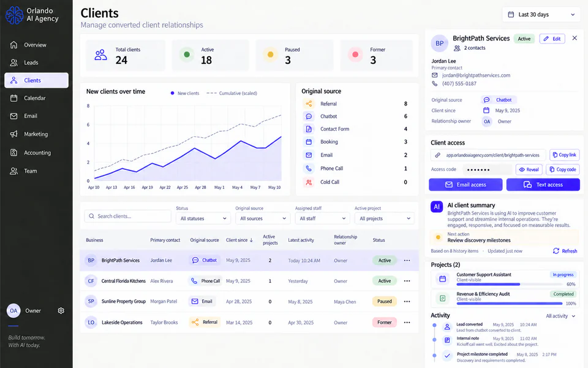Click the Customer Support Assistant project icon

[442, 278]
